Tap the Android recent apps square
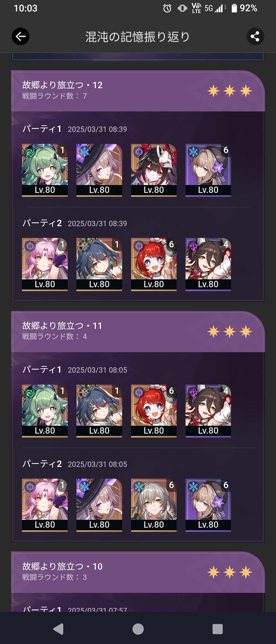This screenshot has height=644, width=276. point(217,629)
